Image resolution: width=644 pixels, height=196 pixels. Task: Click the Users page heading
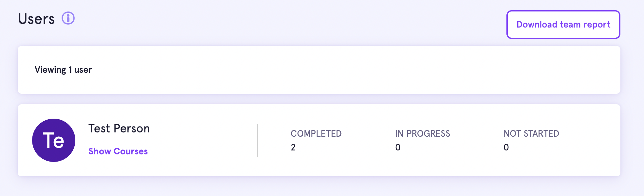coord(36,19)
